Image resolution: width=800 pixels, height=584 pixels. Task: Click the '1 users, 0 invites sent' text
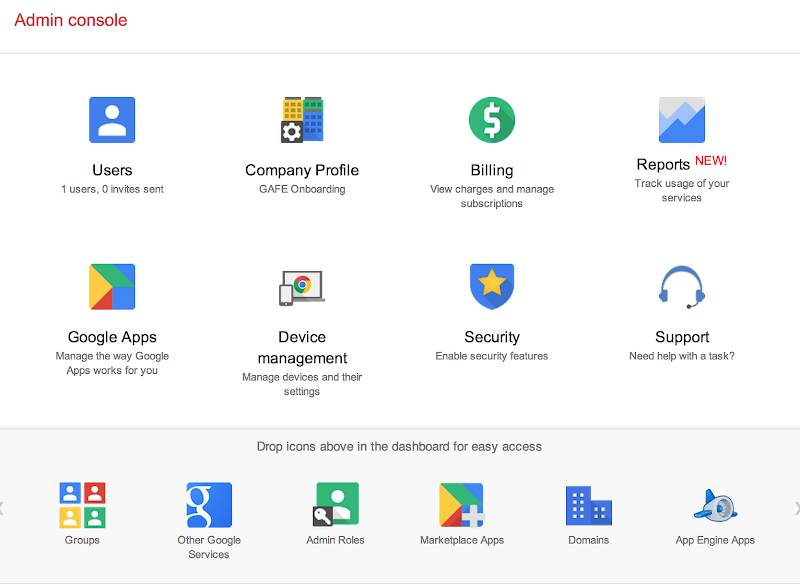pos(112,189)
